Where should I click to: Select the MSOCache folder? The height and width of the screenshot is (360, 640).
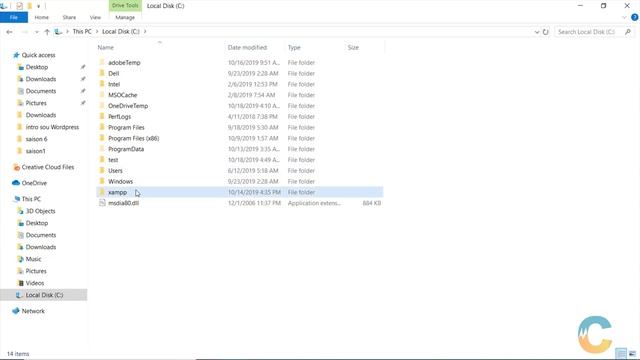pyautogui.click(x=122, y=95)
